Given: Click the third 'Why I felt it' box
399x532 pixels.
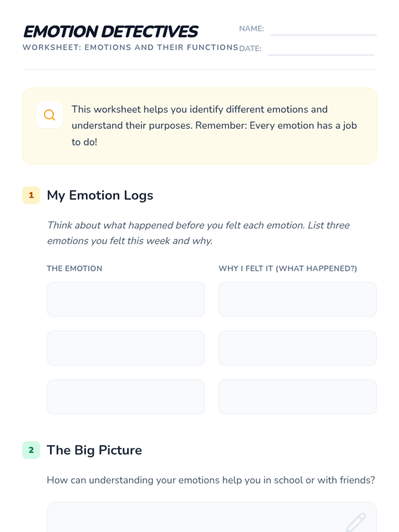Looking at the screenshot, I should click(298, 397).
